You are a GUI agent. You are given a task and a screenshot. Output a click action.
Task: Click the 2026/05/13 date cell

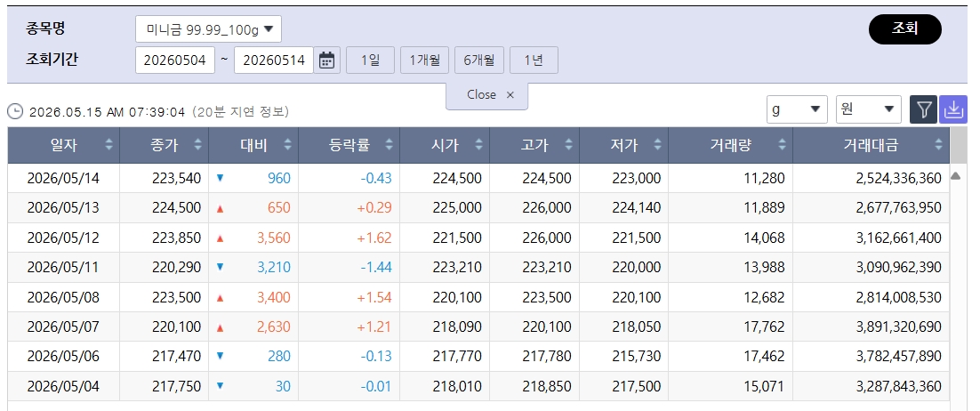[63, 207]
